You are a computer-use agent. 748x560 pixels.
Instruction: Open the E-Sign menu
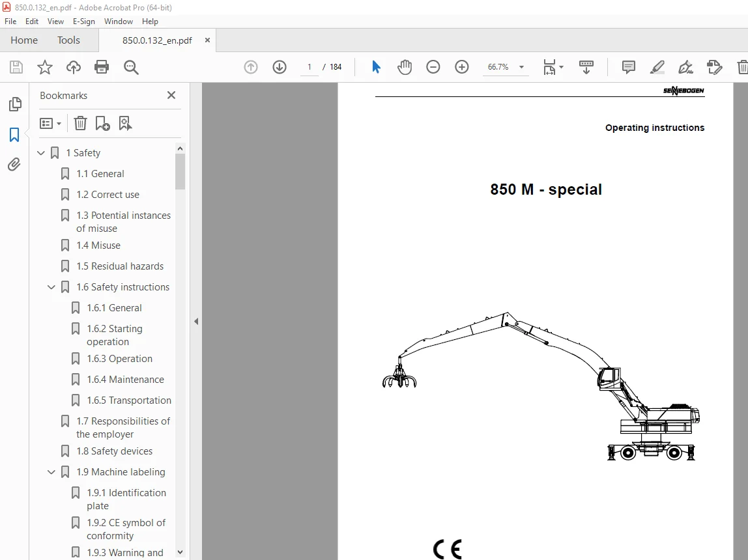click(x=83, y=21)
